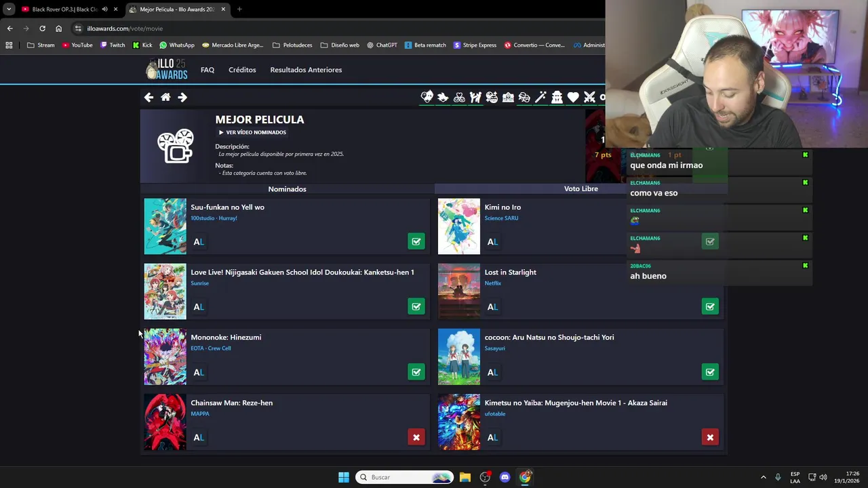Switch to Voto Libre tab

coord(581,188)
